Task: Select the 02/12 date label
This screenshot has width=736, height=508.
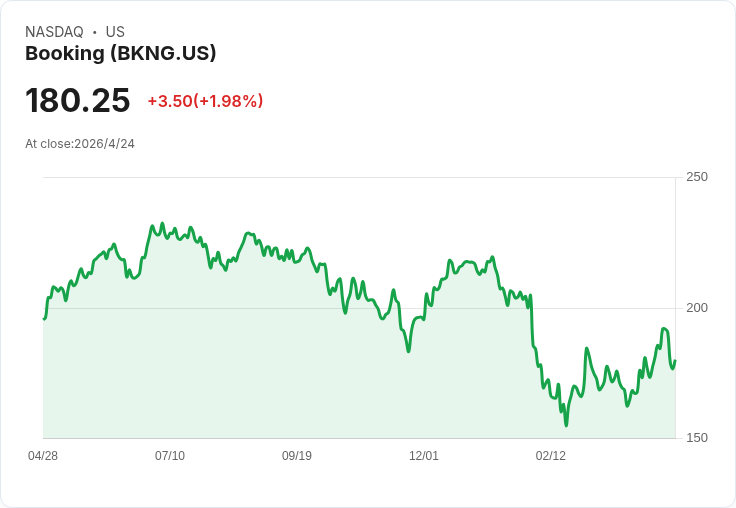Action: coord(551,456)
